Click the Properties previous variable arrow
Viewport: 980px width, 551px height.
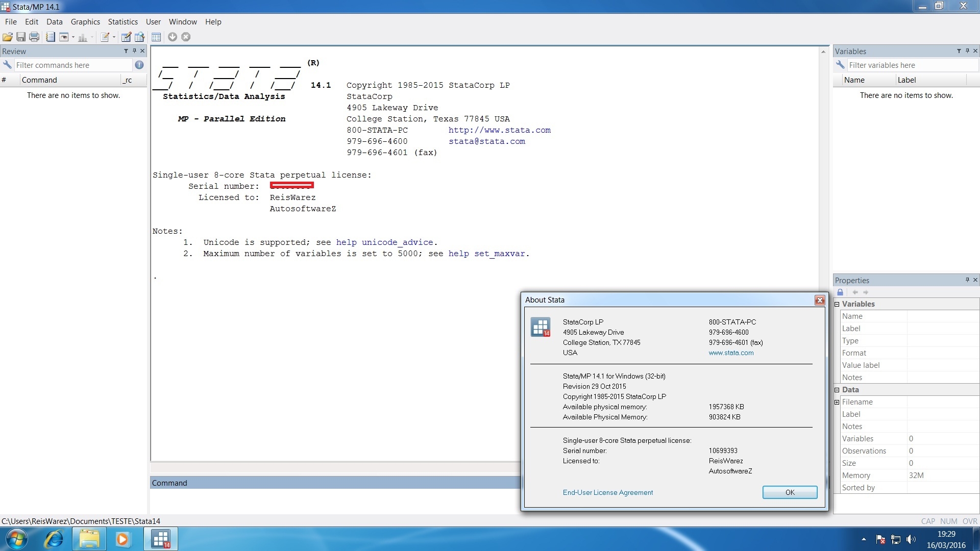pos(855,292)
